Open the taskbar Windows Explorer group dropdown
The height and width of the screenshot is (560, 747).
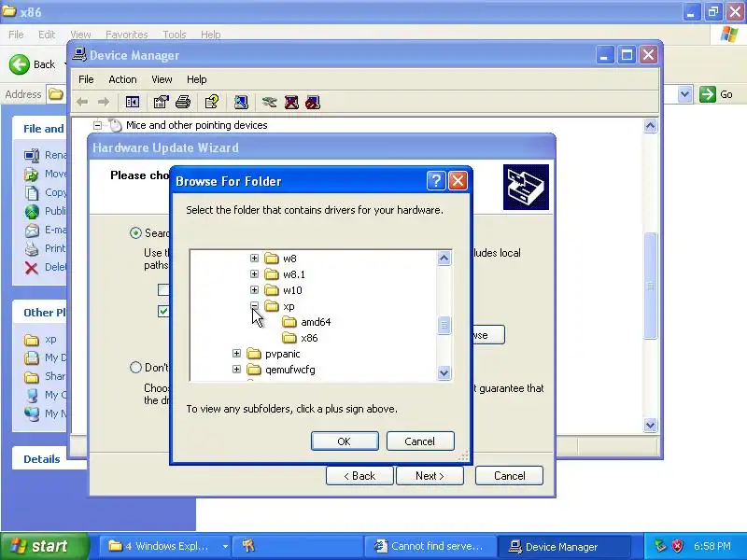point(225,546)
